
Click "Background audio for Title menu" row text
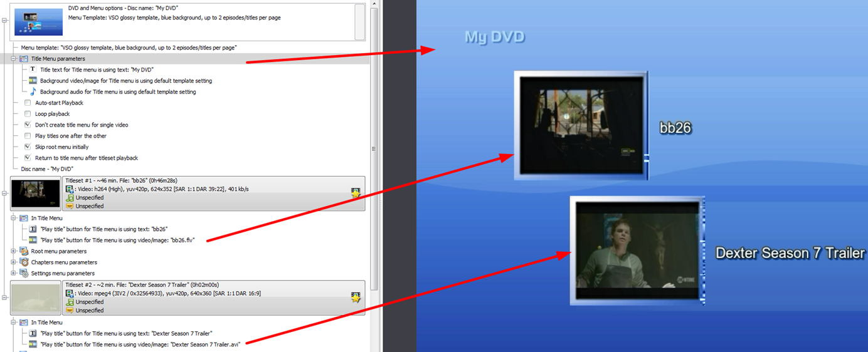click(118, 91)
